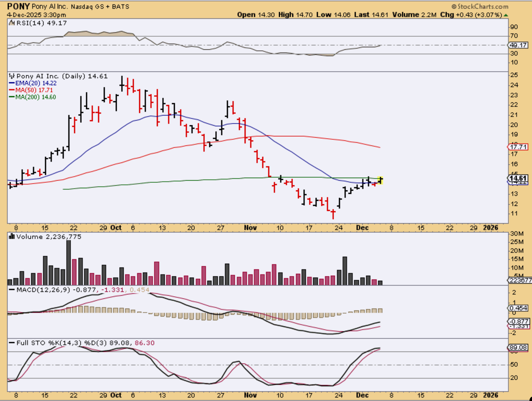
Task: Click the boxed 0.454 MACD histogram axis tag
Action: pos(519,308)
